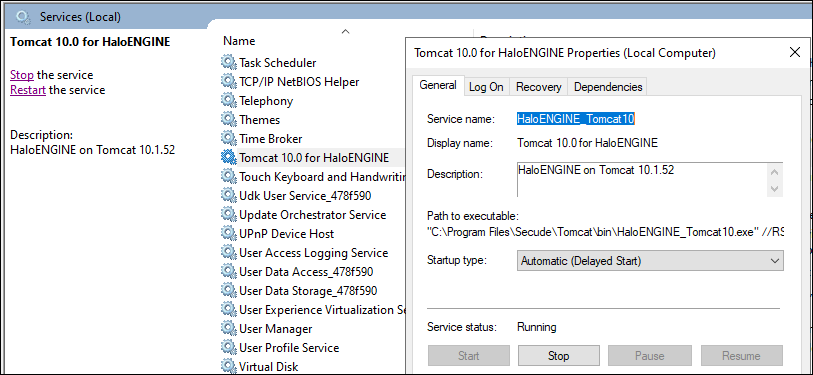Click the User Profile Service gear icon
This screenshot has width=813, height=375.
click(x=228, y=348)
